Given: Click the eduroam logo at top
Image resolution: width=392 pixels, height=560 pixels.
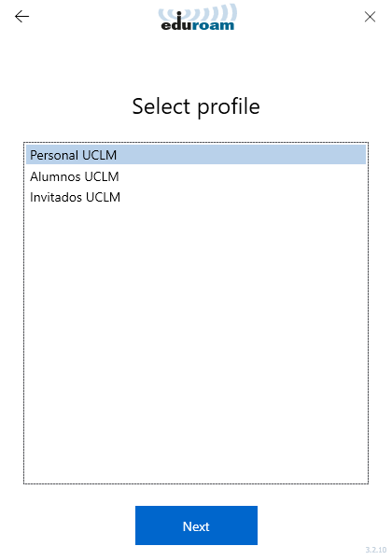Looking at the screenshot, I should [198, 17].
